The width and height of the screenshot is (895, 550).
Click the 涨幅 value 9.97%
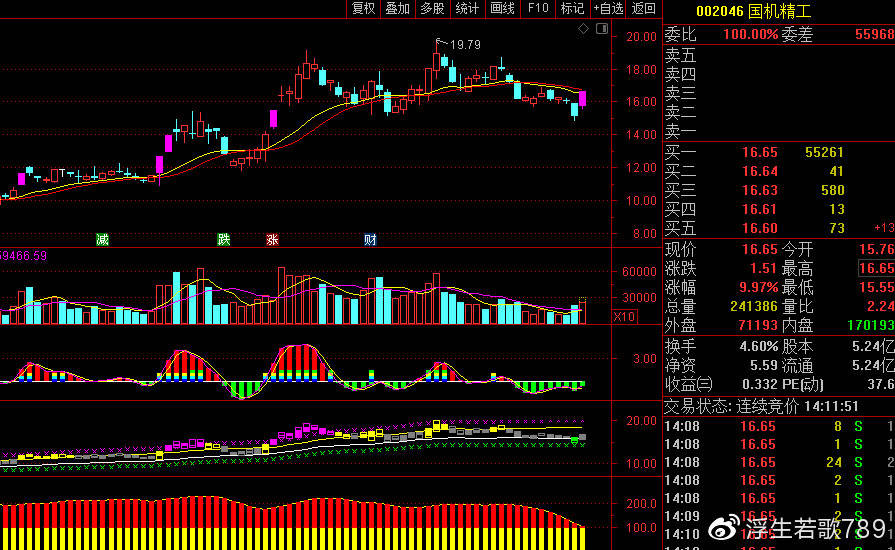(759, 287)
